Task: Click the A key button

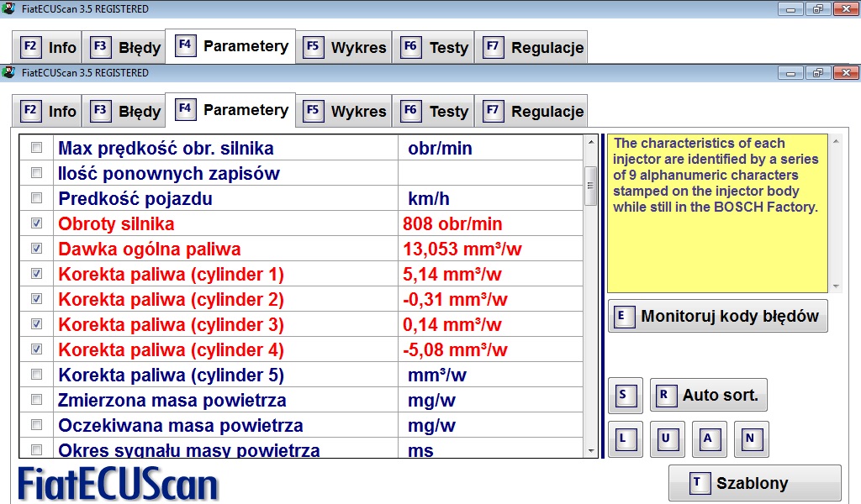Action: point(710,439)
